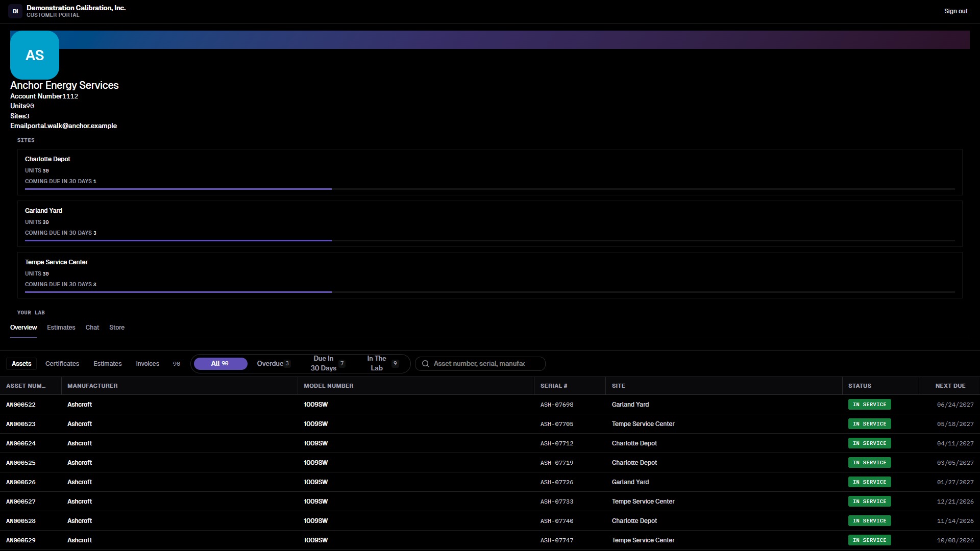Open the Tempe Service Center site card

(490, 275)
